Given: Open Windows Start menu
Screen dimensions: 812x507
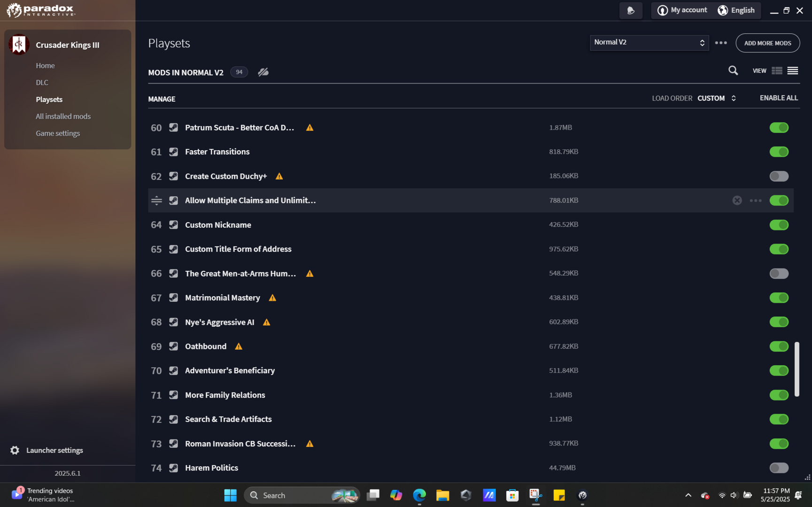Looking at the screenshot, I should 230,495.
